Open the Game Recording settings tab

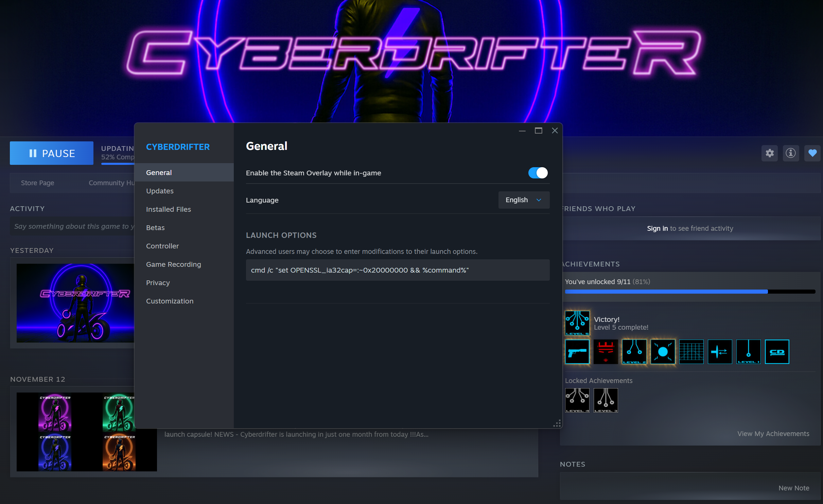(184, 264)
